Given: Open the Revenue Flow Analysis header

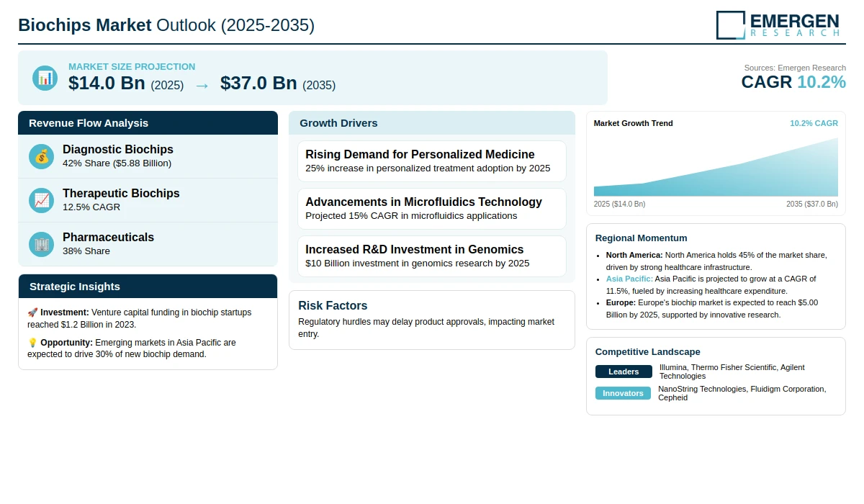Looking at the screenshot, I should [148, 123].
